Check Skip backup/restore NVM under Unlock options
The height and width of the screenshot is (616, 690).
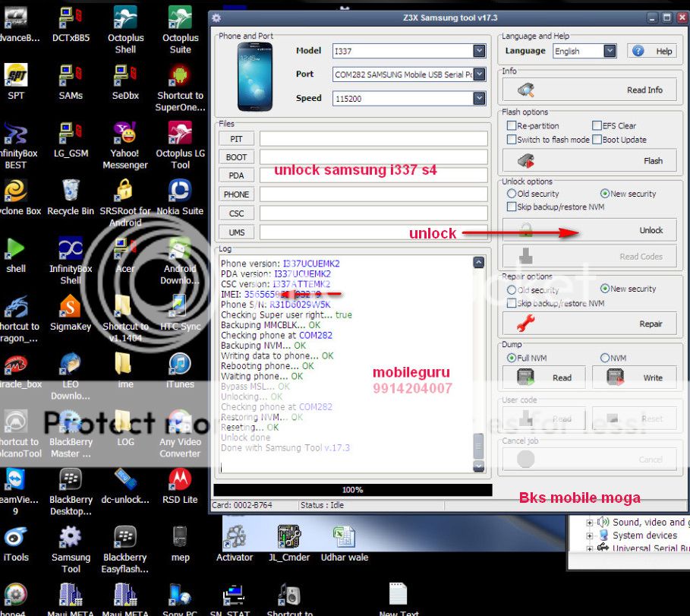point(511,207)
